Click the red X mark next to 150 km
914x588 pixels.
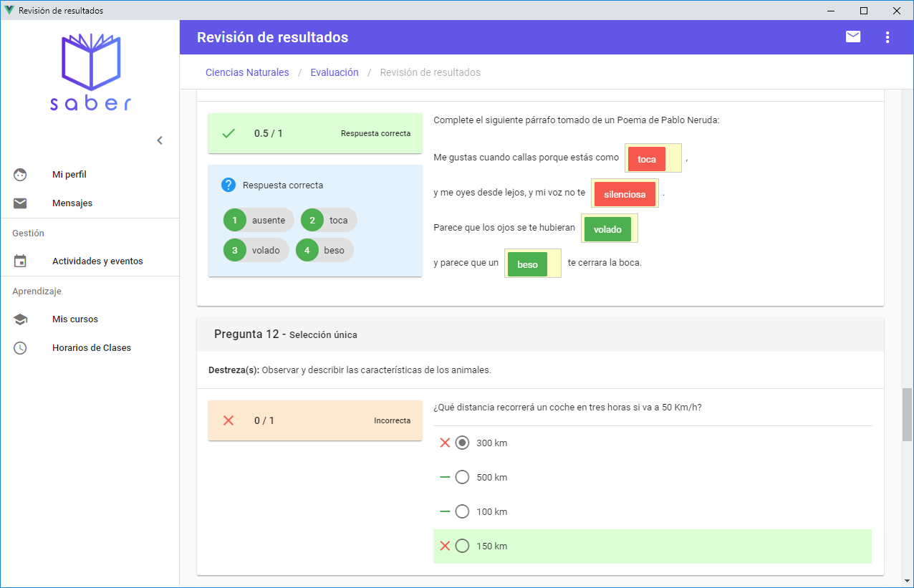(x=445, y=546)
